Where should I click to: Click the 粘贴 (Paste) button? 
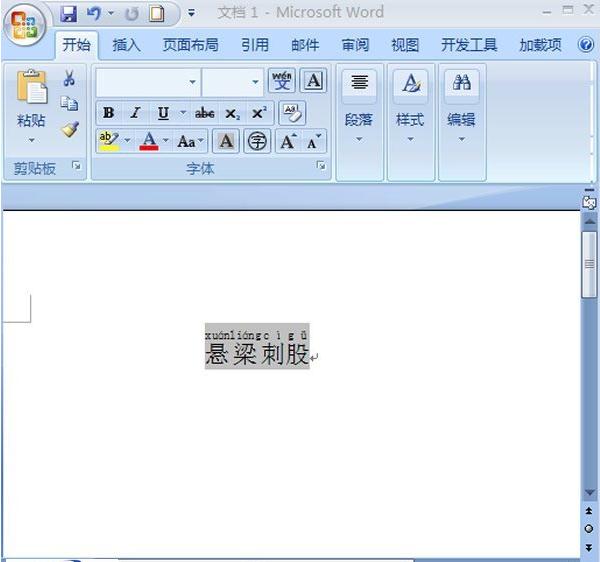pyautogui.click(x=31, y=105)
